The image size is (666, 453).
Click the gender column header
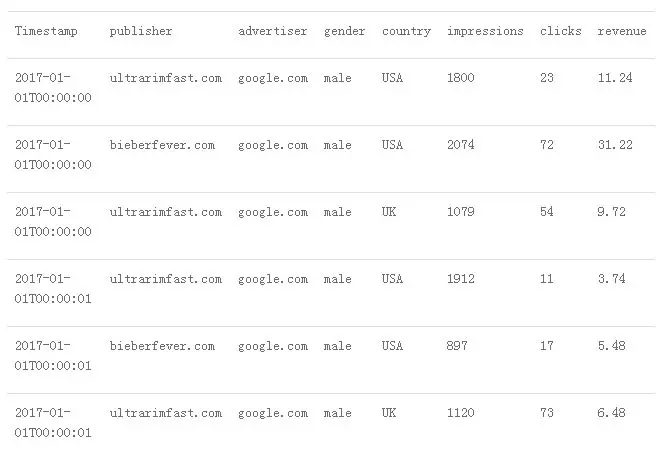coord(344,31)
